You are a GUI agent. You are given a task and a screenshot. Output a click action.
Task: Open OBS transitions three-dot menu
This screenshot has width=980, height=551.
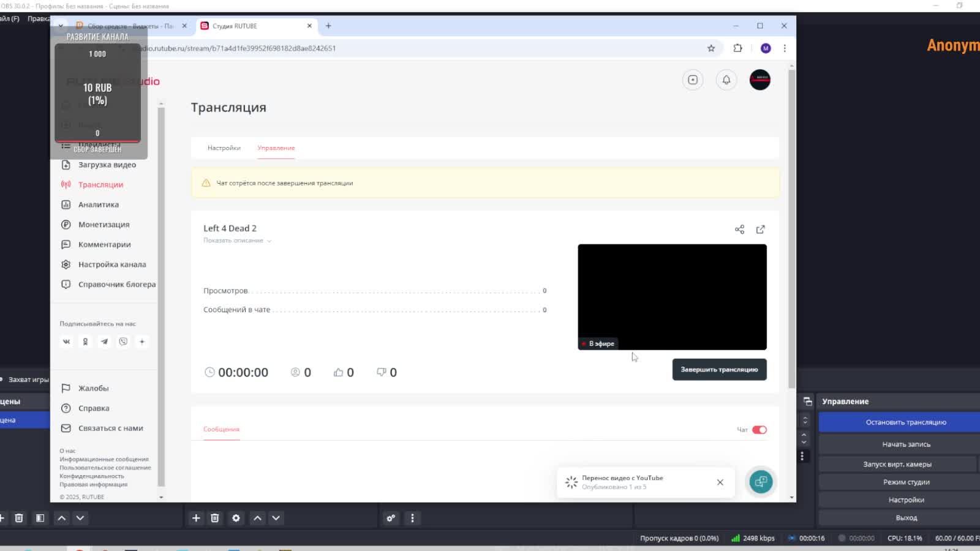click(x=802, y=456)
